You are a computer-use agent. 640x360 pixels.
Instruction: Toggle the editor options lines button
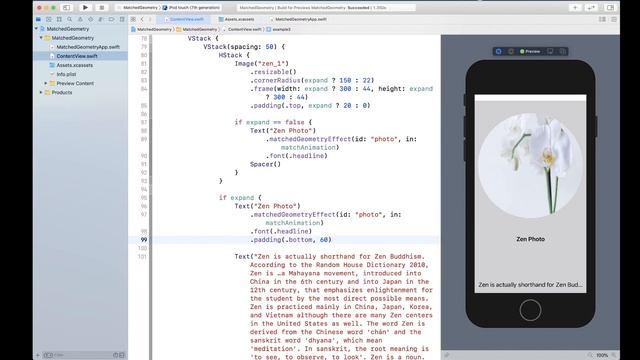click(602, 19)
